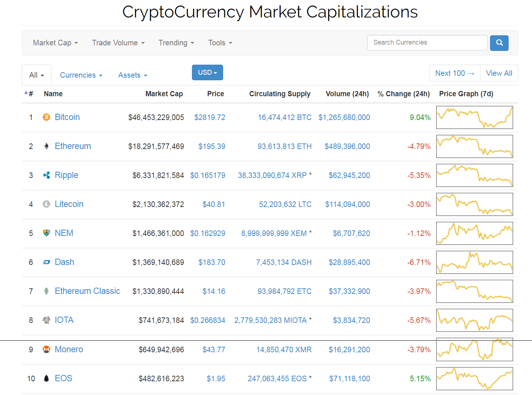Open EOS 7d price graph
This screenshot has width=532, height=395.
pos(474,379)
